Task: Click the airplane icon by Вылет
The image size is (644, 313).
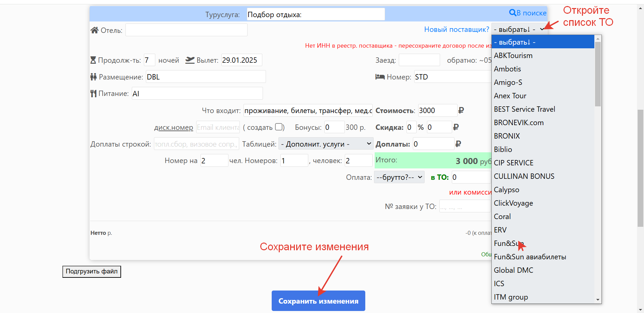Action: [x=190, y=60]
